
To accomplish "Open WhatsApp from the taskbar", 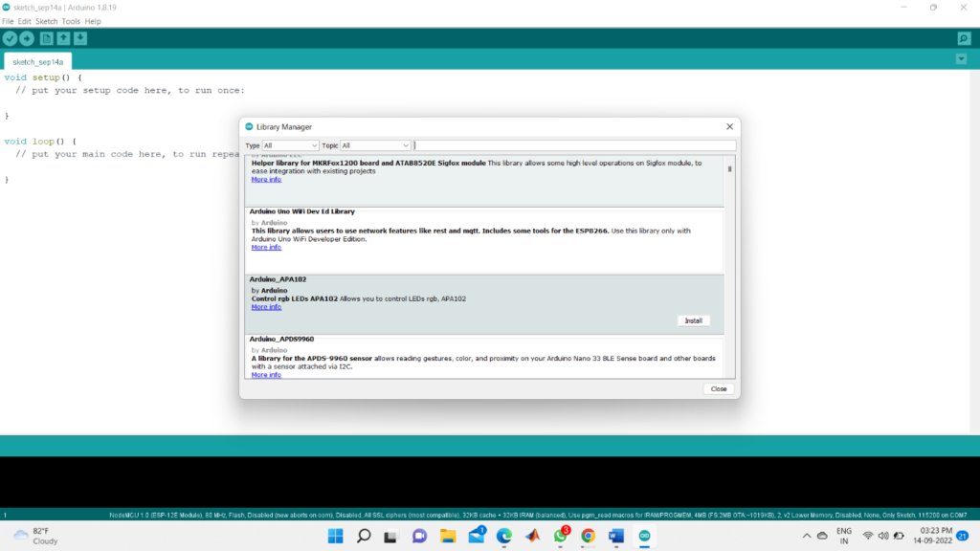I will point(561,536).
